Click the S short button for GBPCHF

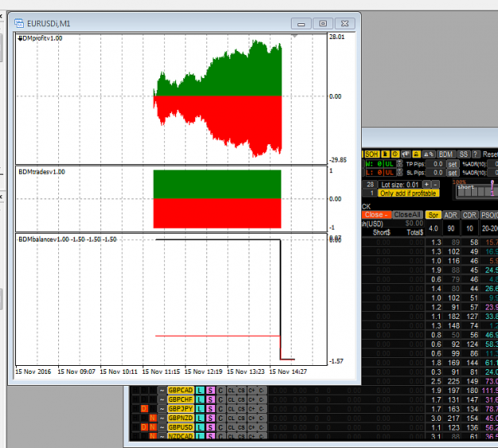click(x=210, y=399)
